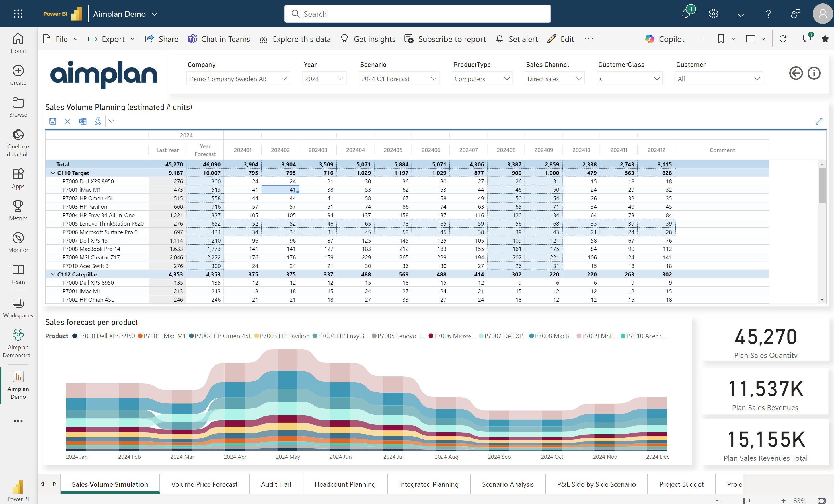Click the bookmark icon in toolbar
Image resolution: width=834 pixels, height=504 pixels.
(x=721, y=39)
